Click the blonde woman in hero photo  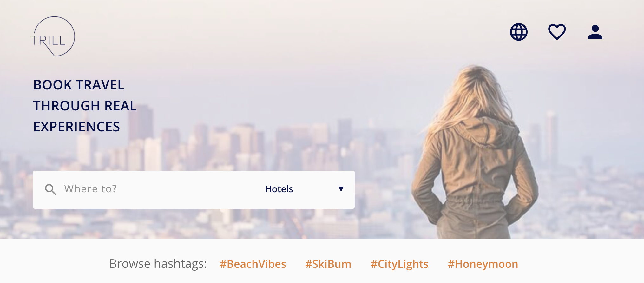(x=474, y=152)
